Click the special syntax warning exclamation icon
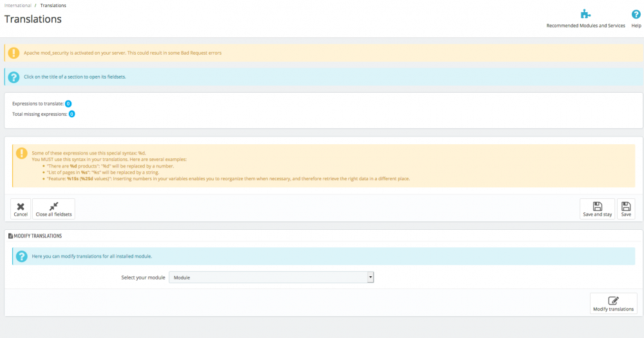Screen dimensions: 644x338 pyautogui.click(x=21, y=153)
